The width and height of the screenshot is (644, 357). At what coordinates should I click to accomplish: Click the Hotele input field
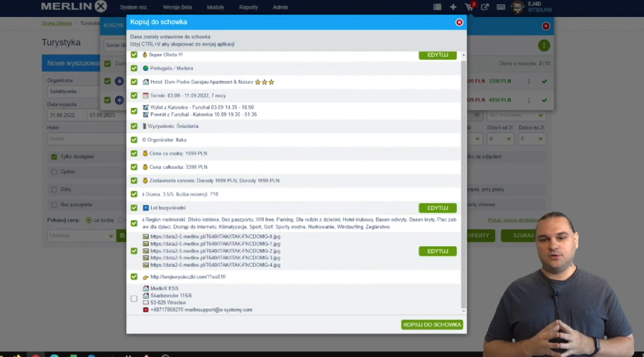tap(87, 139)
